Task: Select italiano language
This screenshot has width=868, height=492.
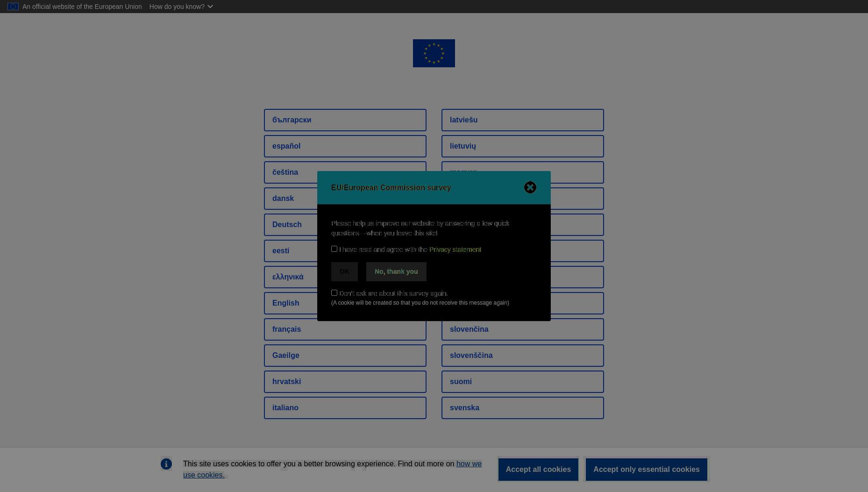Action: coord(345,408)
